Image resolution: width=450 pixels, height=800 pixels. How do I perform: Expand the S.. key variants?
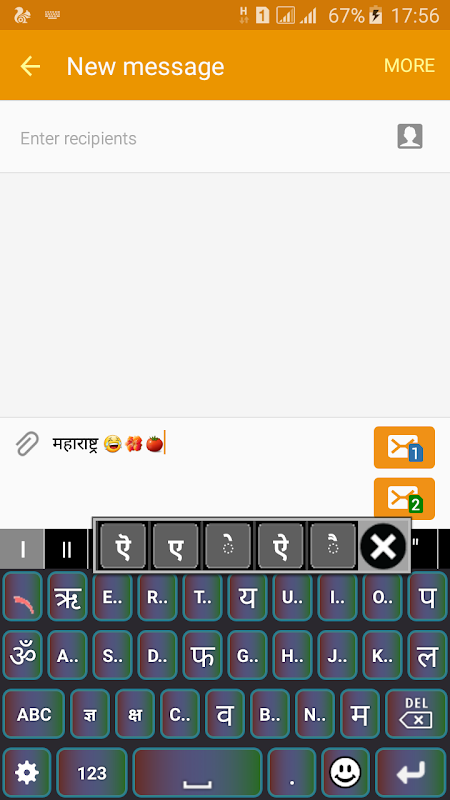(112, 655)
